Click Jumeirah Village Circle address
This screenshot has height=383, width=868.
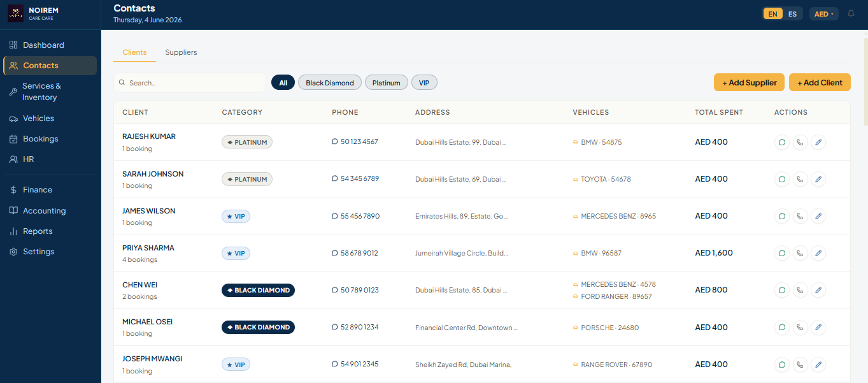462,253
